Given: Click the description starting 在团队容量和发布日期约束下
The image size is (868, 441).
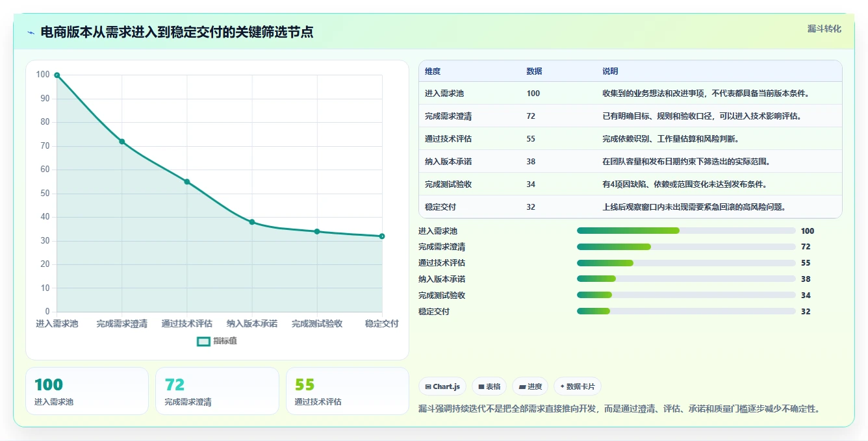Looking at the screenshot, I should coord(686,162).
